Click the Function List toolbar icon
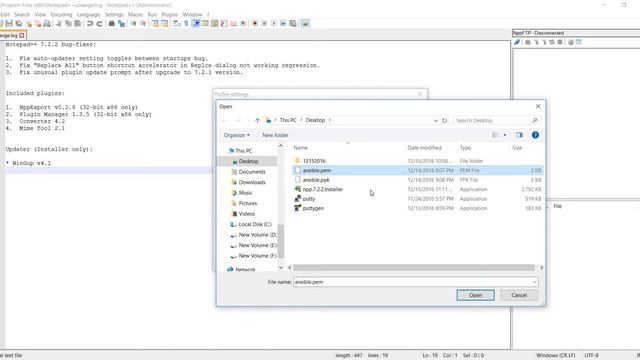Screen dimensions: 640x360 [x=224, y=24]
